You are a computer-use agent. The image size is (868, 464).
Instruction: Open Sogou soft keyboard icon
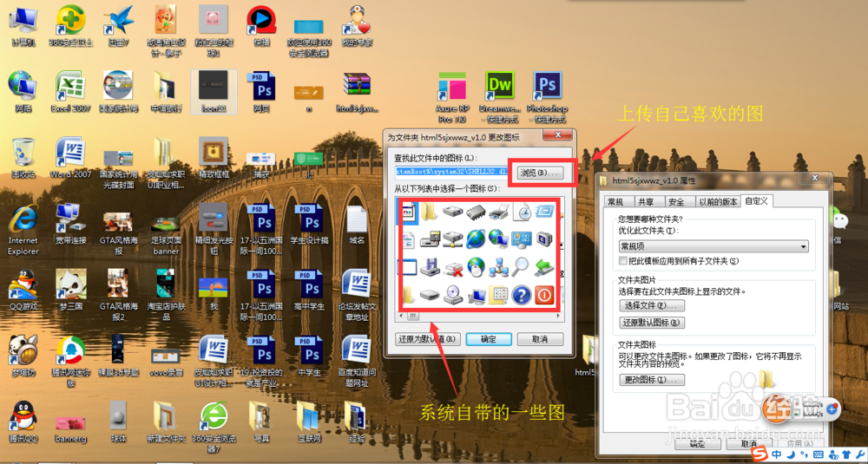tap(819, 454)
